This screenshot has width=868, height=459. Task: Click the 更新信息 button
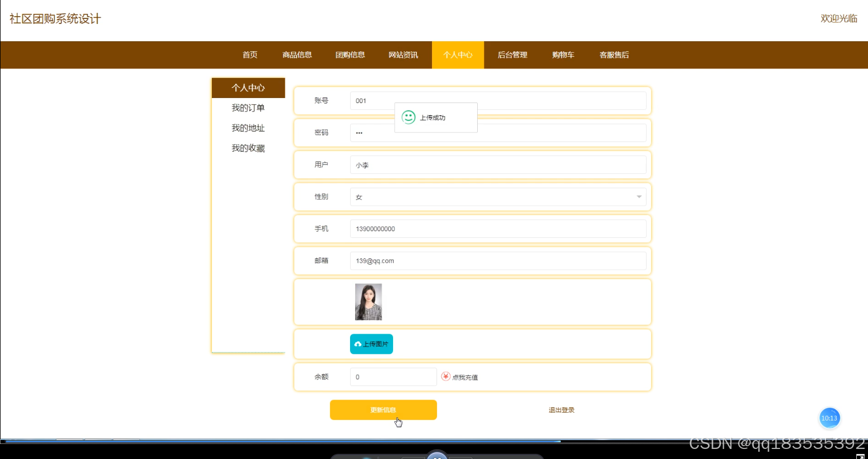384,410
